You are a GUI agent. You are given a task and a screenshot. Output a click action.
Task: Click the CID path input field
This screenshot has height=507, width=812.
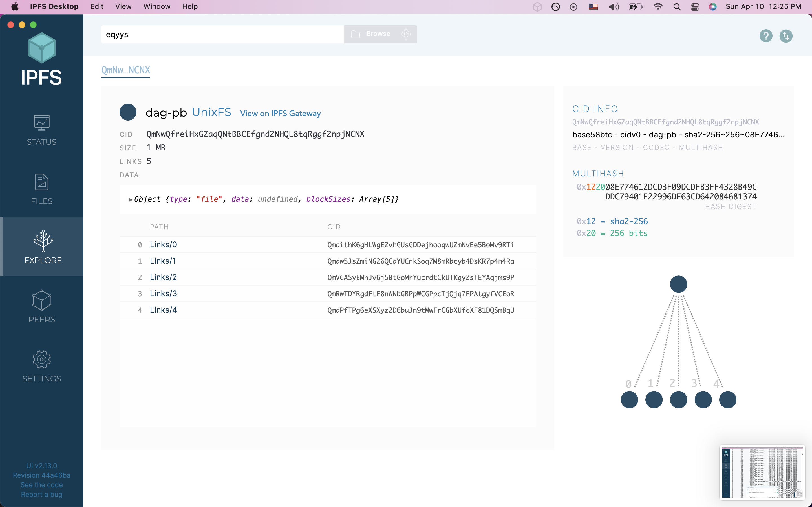(x=222, y=35)
